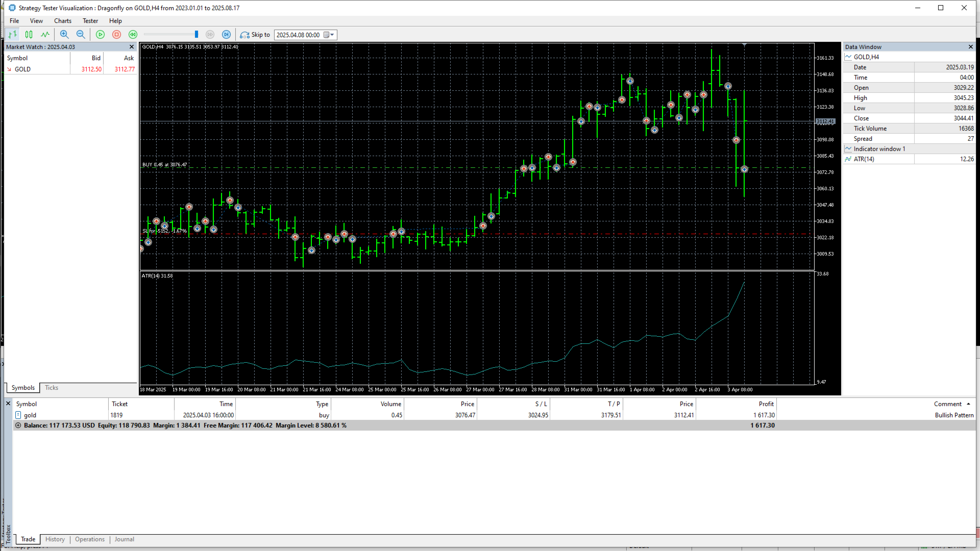
Task: Adjust the playback speed slider
Action: [197, 35]
